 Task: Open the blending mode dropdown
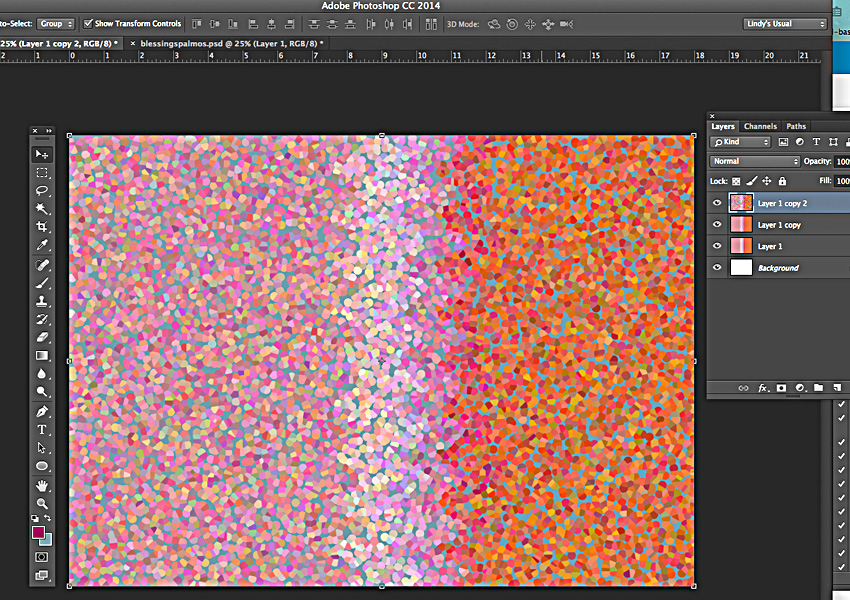tap(753, 161)
